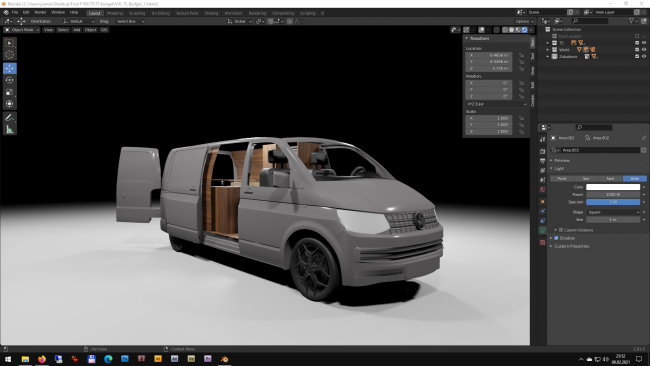Expand the T5 collection in outliner
The image size is (650, 366).
point(548,43)
